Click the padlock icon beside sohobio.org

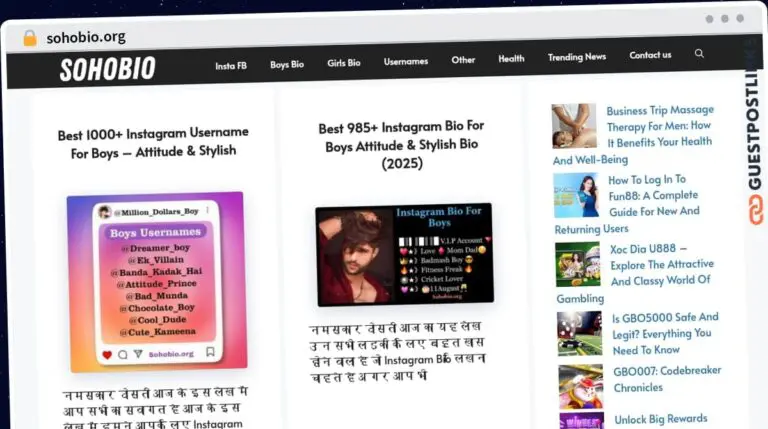coord(30,38)
